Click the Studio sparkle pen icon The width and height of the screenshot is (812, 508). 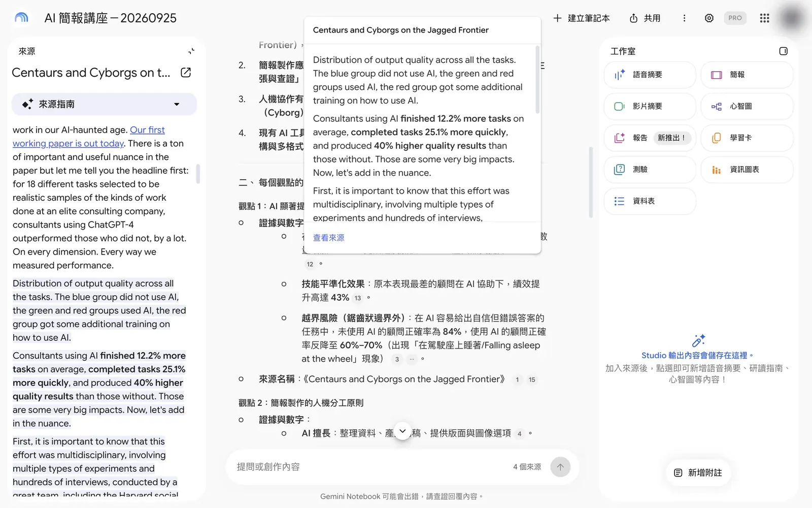click(x=698, y=340)
